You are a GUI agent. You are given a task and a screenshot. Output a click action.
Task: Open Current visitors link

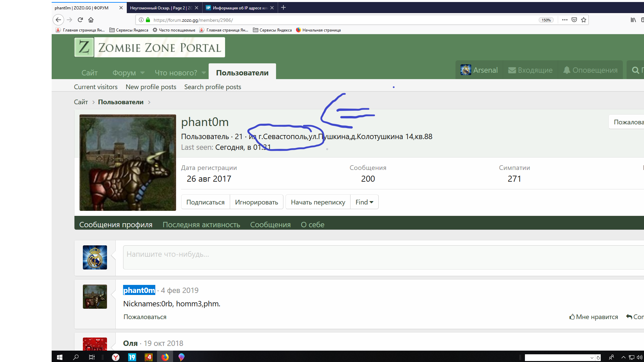point(96,87)
